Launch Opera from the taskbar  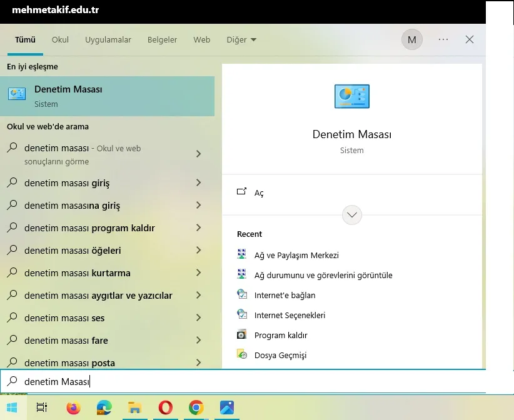coord(166,407)
